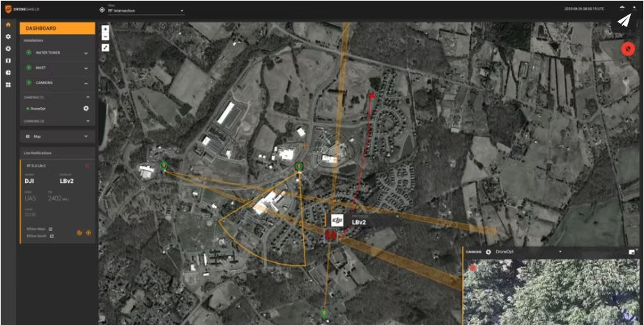Click the red tracking dot in camera feed
The image size is (644, 325).
[x=473, y=267]
